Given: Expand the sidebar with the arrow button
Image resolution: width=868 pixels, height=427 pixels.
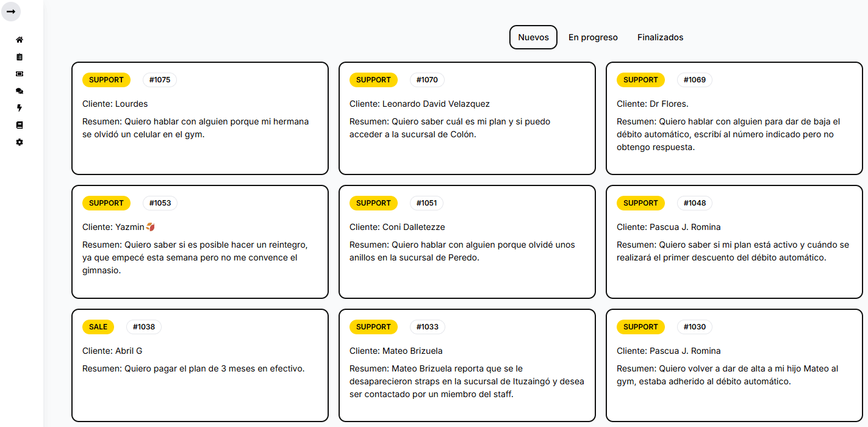Looking at the screenshot, I should 11,12.
